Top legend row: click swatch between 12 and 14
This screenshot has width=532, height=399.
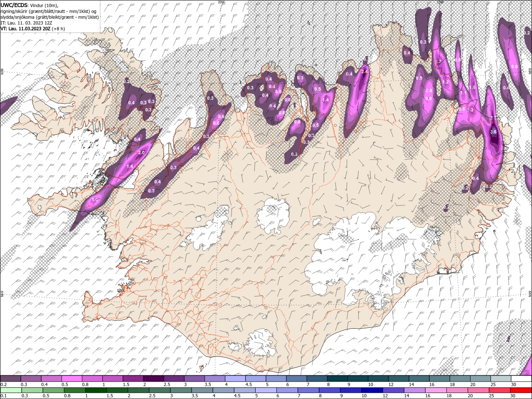click(399, 378)
